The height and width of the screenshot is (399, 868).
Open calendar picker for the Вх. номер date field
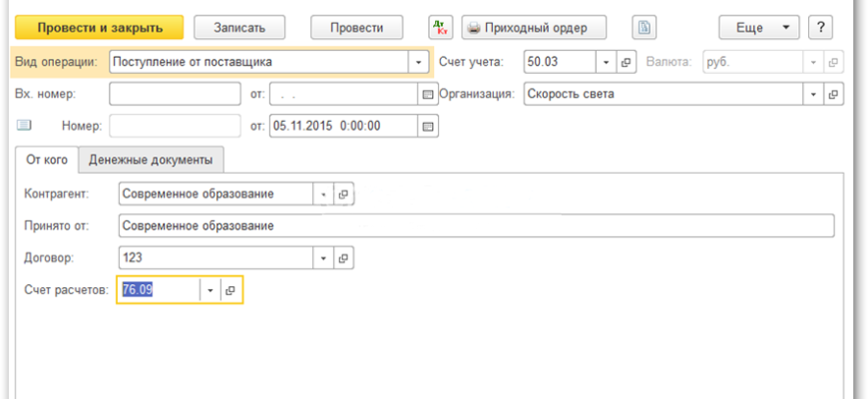[429, 94]
